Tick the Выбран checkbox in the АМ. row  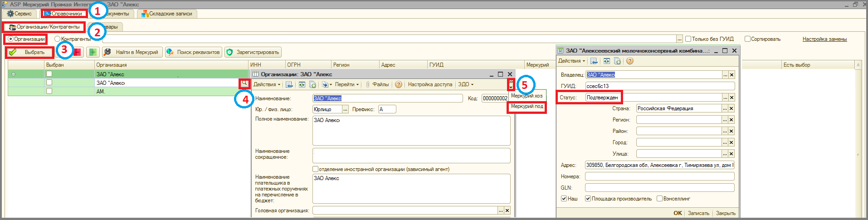(49, 91)
